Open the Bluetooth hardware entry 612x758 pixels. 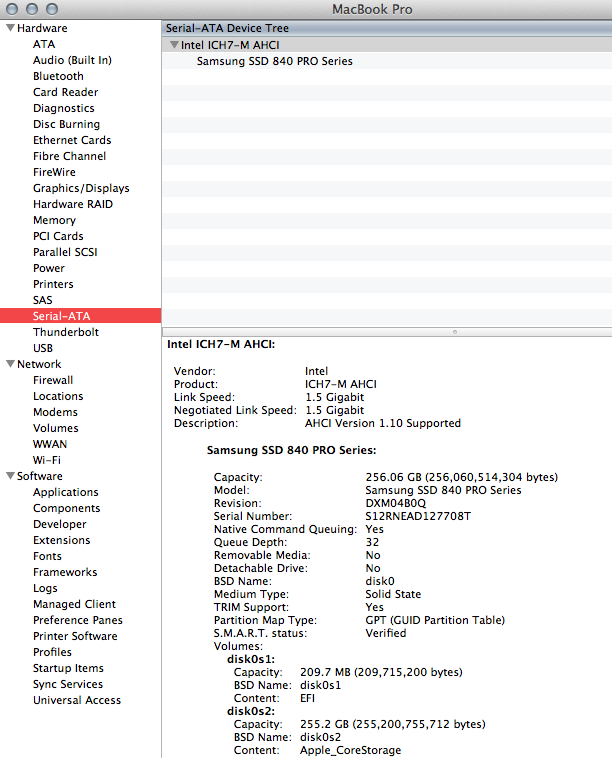(58, 76)
